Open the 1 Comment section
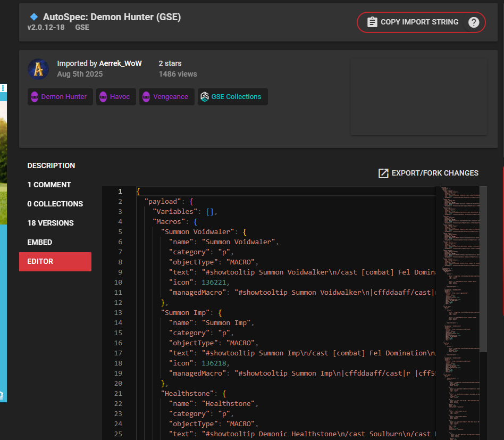Viewport: 504px width, 440px height. 49,185
